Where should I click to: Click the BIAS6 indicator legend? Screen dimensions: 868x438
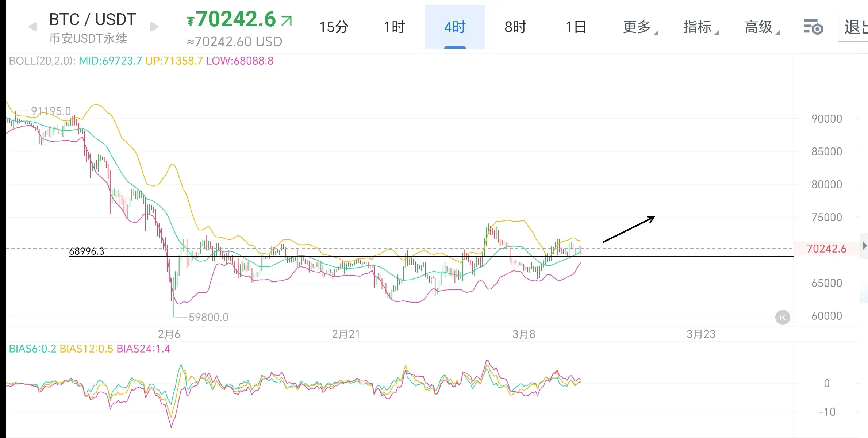(32, 349)
